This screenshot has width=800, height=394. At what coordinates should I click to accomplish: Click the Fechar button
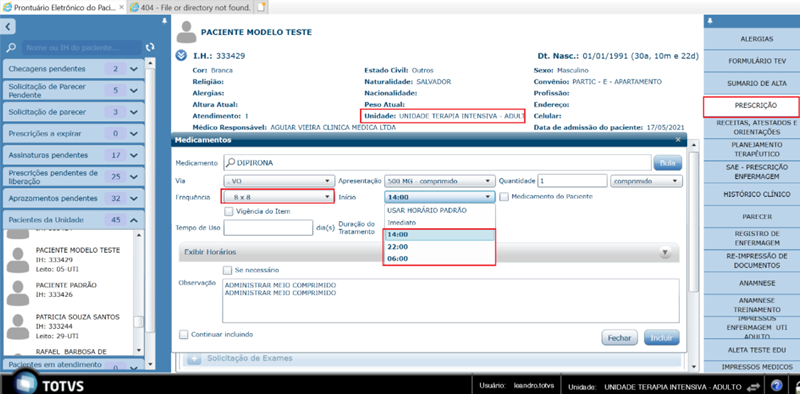619,338
